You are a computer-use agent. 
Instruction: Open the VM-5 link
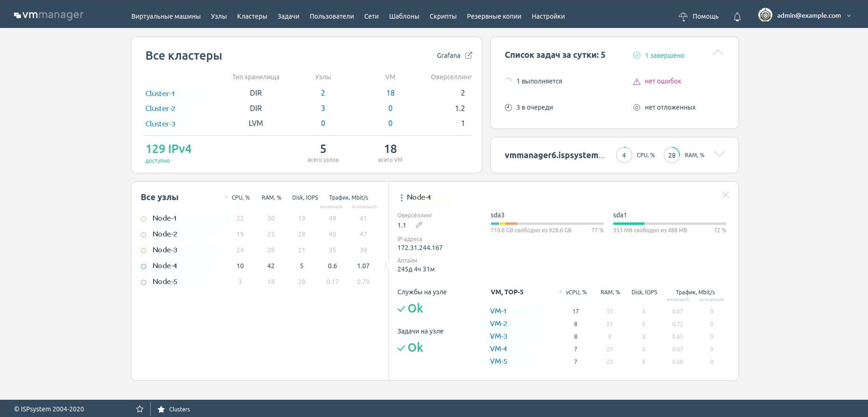[498, 361]
